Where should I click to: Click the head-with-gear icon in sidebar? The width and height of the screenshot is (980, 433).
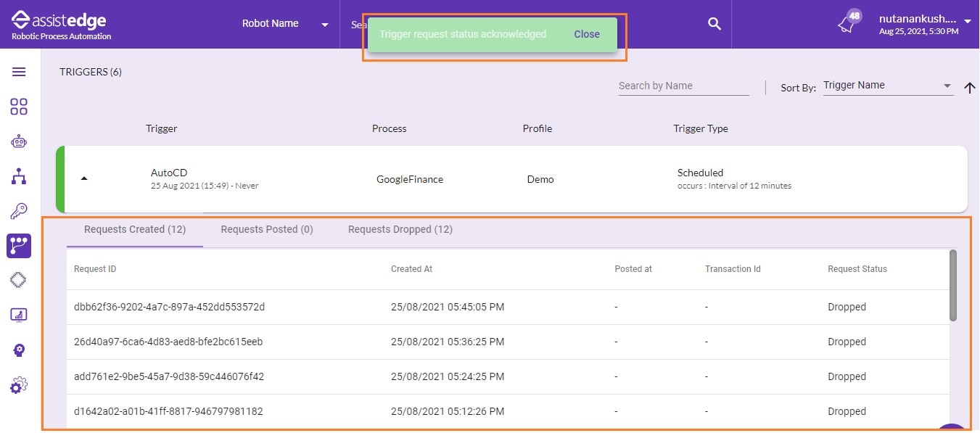[x=19, y=350]
